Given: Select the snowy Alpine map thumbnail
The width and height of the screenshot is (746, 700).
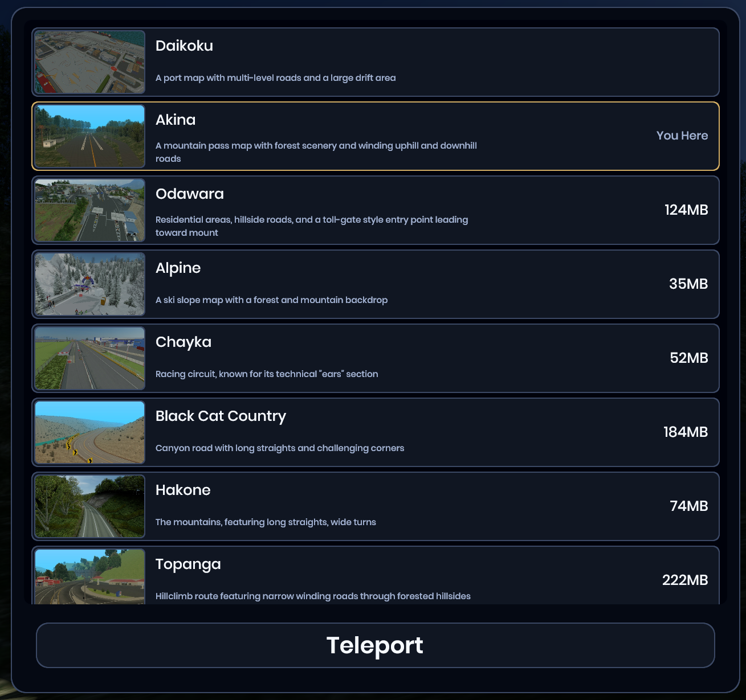Looking at the screenshot, I should [89, 284].
